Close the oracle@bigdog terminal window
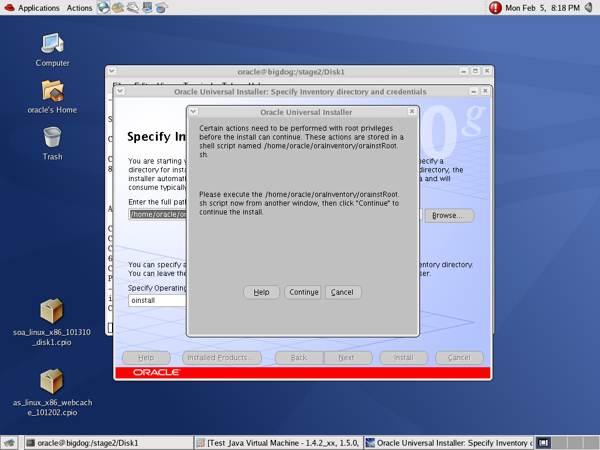The image size is (600, 450). tap(487, 71)
